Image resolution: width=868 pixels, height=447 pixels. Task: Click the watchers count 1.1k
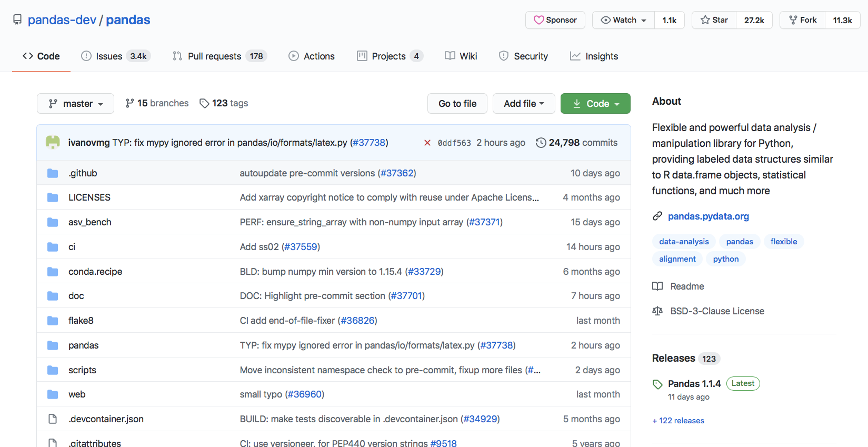670,20
